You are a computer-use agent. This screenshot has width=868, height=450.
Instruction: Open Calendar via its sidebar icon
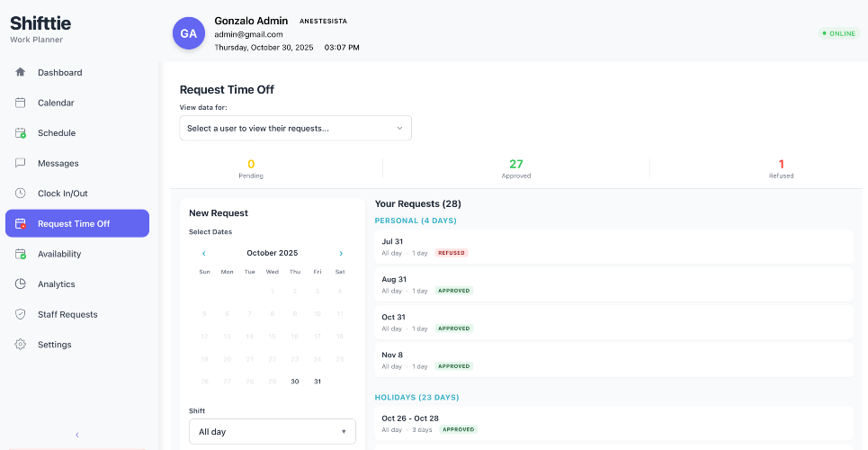pos(21,103)
